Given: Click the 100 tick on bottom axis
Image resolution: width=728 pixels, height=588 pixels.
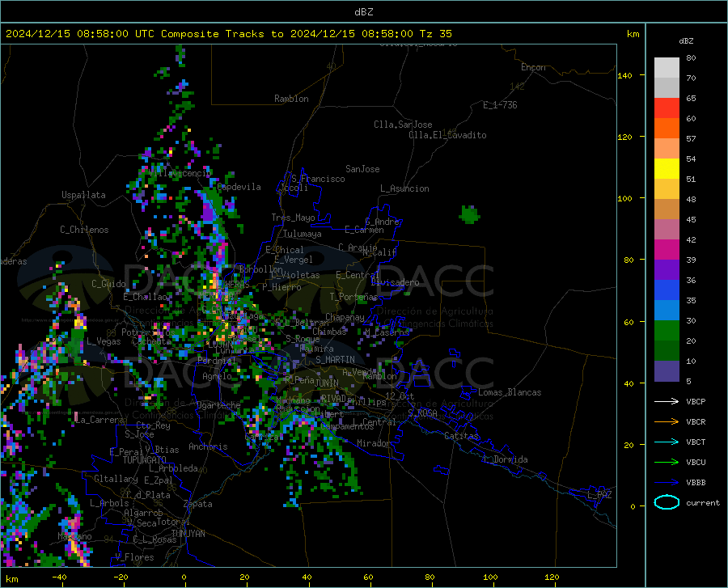Looking at the screenshot, I should [490, 577].
